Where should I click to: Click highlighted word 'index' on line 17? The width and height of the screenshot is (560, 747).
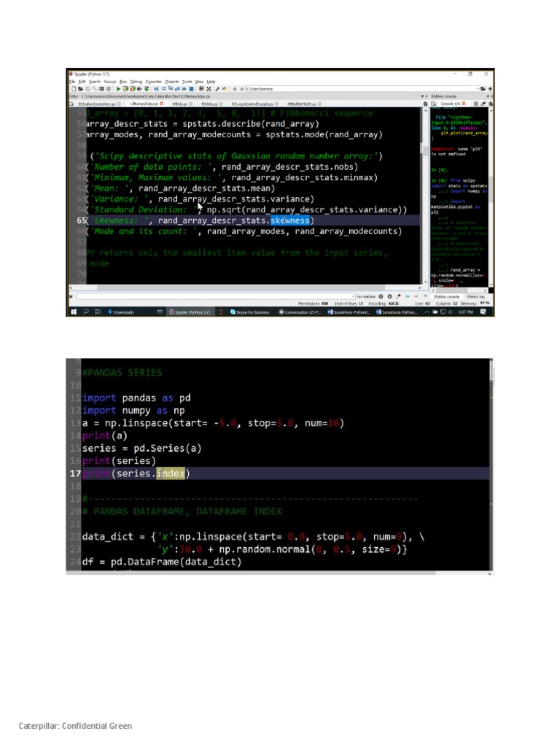pyautogui.click(x=171, y=473)
